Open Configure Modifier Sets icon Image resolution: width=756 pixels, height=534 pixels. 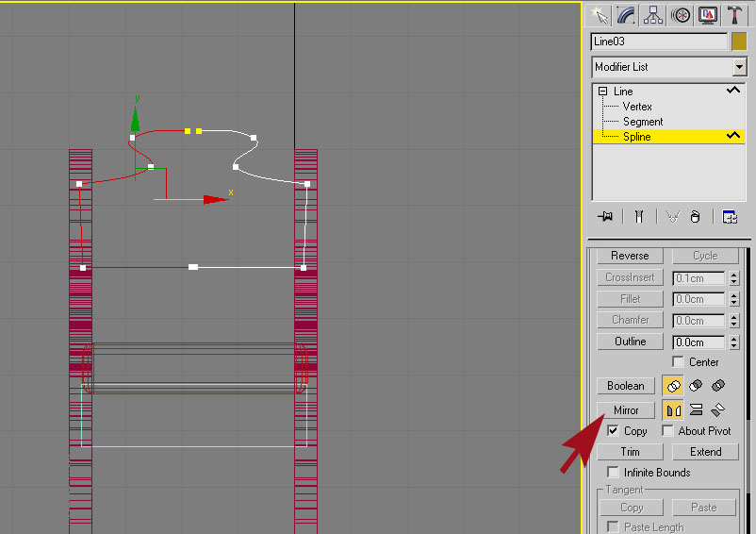point(730,217)
